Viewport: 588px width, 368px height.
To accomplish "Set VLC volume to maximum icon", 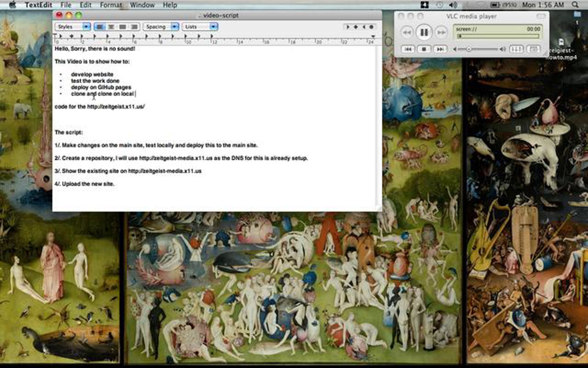I will click(503, 49).
